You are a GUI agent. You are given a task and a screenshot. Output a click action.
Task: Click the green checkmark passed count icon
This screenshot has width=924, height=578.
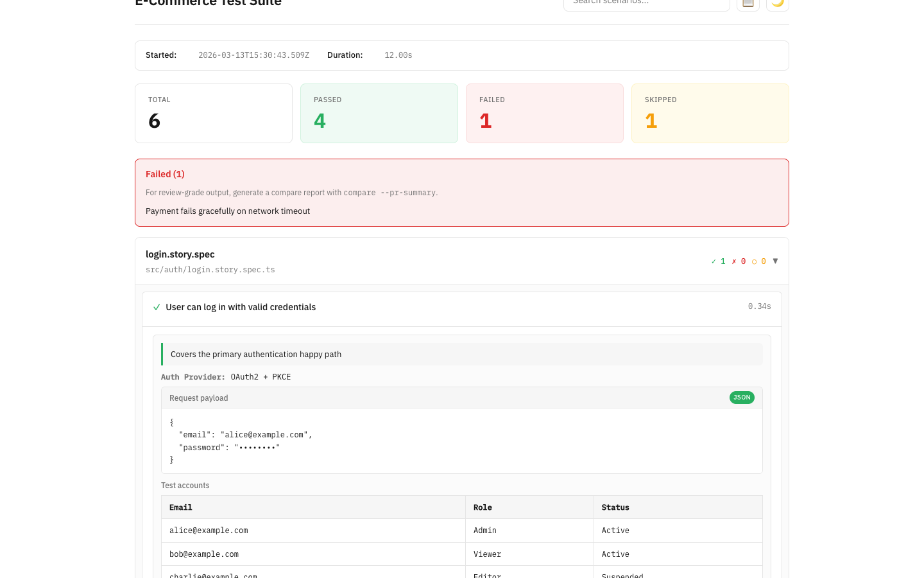coord(713,261)
